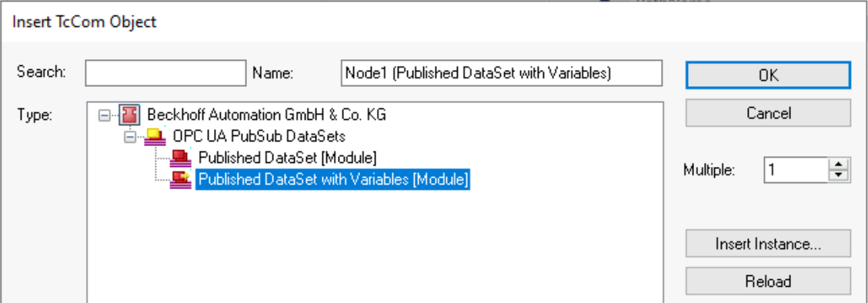Click the Cancel button

pos(768,113)
